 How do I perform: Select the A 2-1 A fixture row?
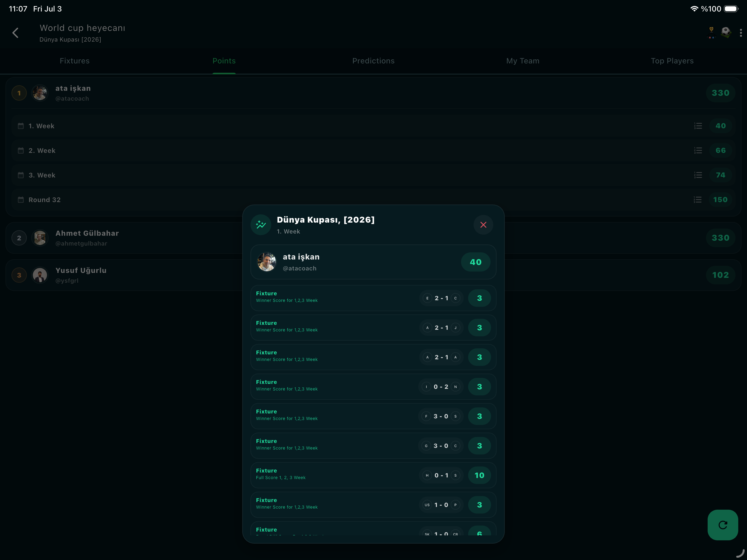tap(373, 357)
